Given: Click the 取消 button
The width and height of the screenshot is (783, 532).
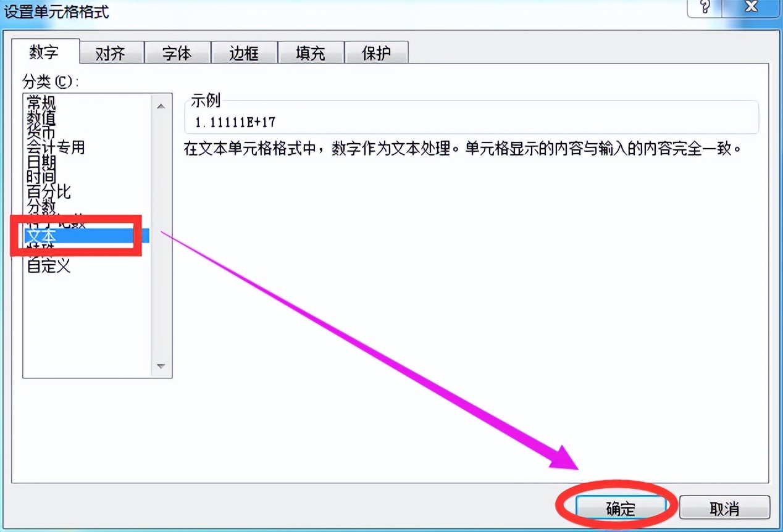Looking at the screenshot, I should 724,509.
